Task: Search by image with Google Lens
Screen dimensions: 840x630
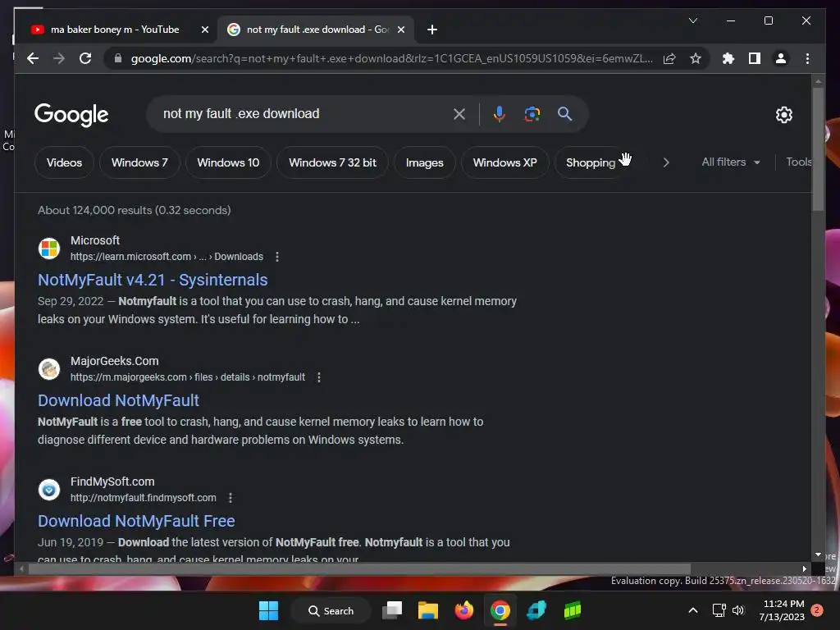Action: 532,114
